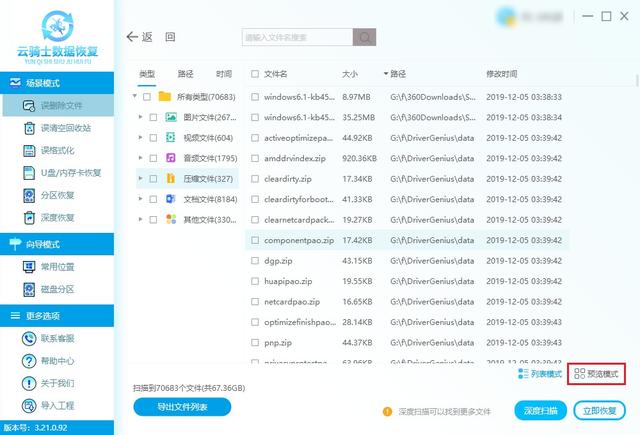The image size is (640, 435).
Task: Select the 误删除文件 recovery icon
Action: click(x=29, y=106)
